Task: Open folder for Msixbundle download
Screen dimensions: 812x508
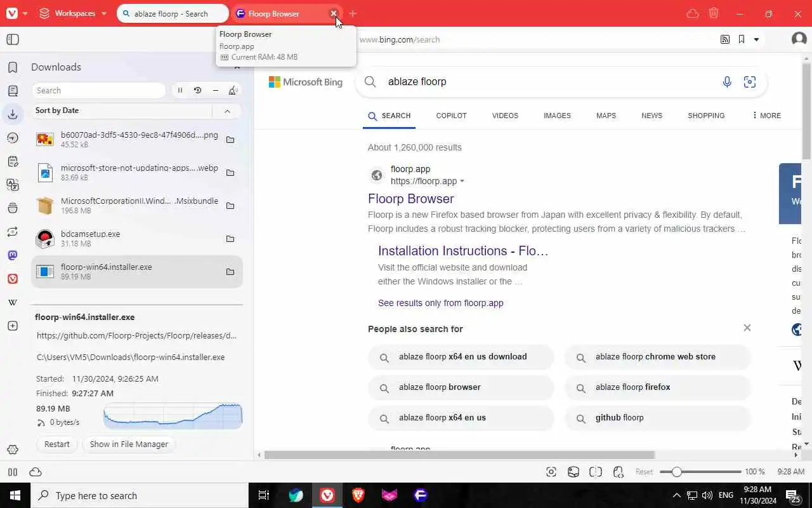Action: click(230, 206)
